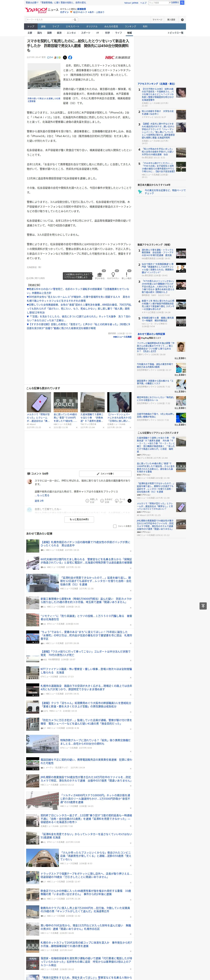This screenshot has height=980, width=210.
Task: Share the article on Facebook
Action: click(x=70, y=57)
